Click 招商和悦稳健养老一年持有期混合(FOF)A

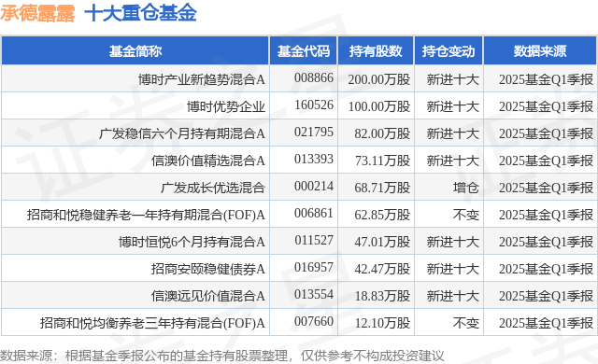pos(146,215)
